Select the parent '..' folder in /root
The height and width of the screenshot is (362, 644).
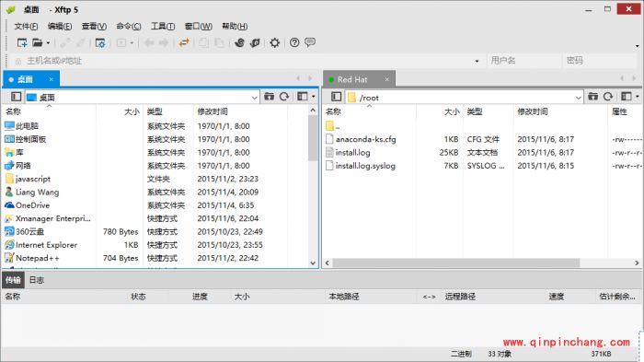(333, 126)
